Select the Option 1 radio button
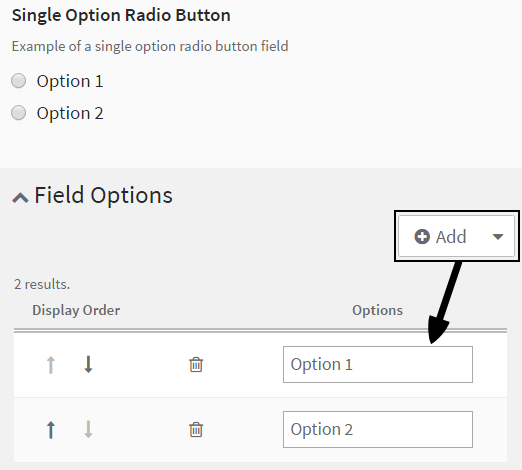 point(18,81)
